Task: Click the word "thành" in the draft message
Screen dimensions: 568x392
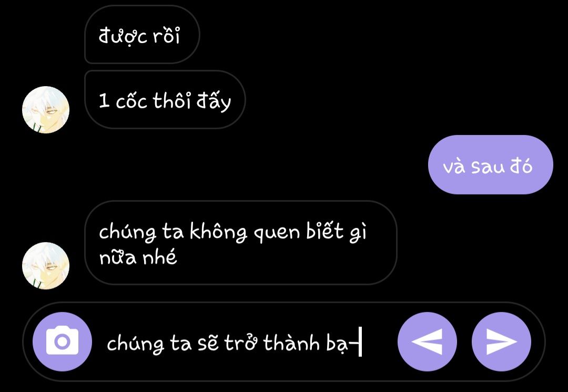Action: coord(291,343)
